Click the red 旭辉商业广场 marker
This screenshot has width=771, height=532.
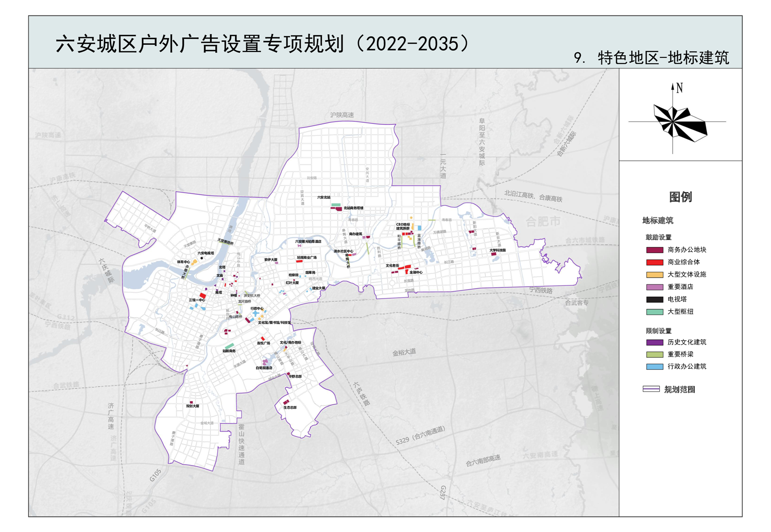click(300, 262)
